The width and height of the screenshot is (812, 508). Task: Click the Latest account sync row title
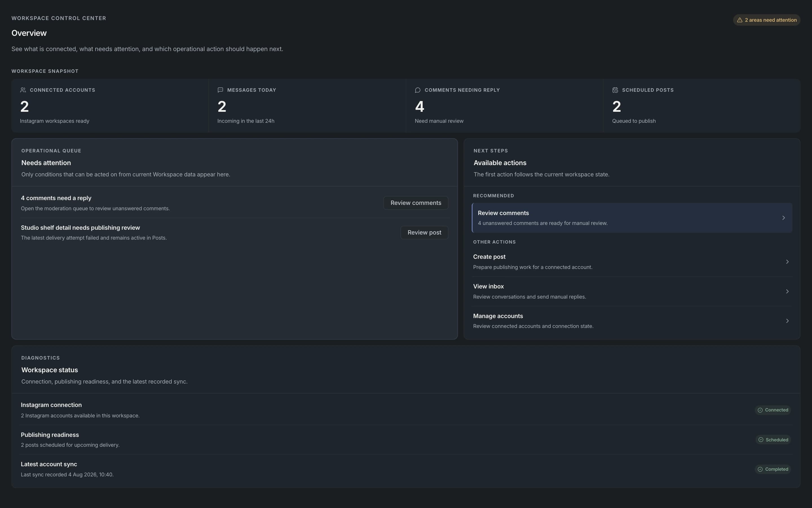click(x=49, y=464)
